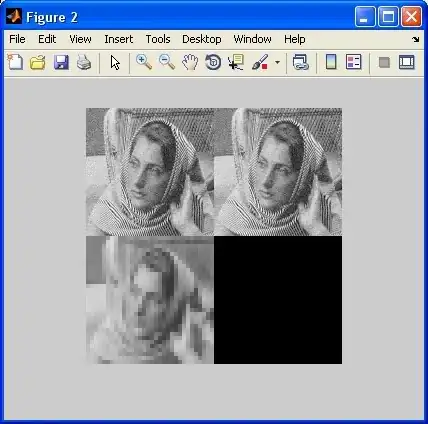Open the Tools menu

(158, 39)
